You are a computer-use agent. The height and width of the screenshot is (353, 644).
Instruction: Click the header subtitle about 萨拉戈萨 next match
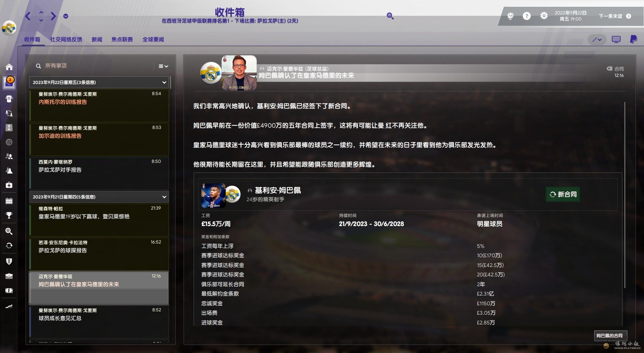(230, 21)
